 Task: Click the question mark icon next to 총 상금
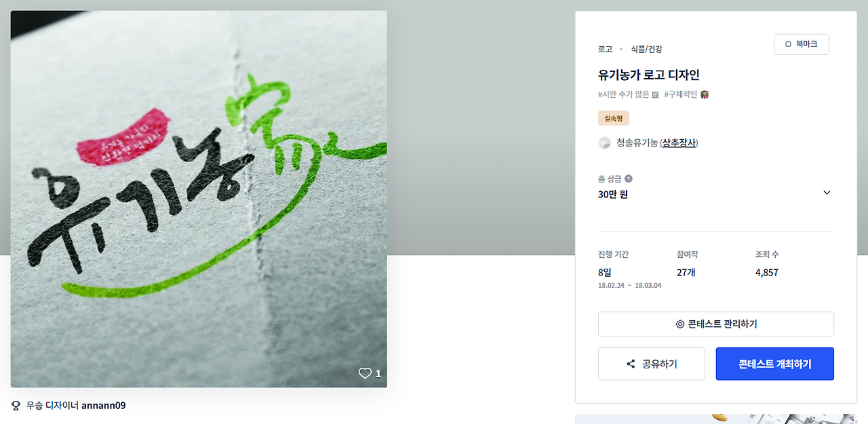[x=629, y=179]
